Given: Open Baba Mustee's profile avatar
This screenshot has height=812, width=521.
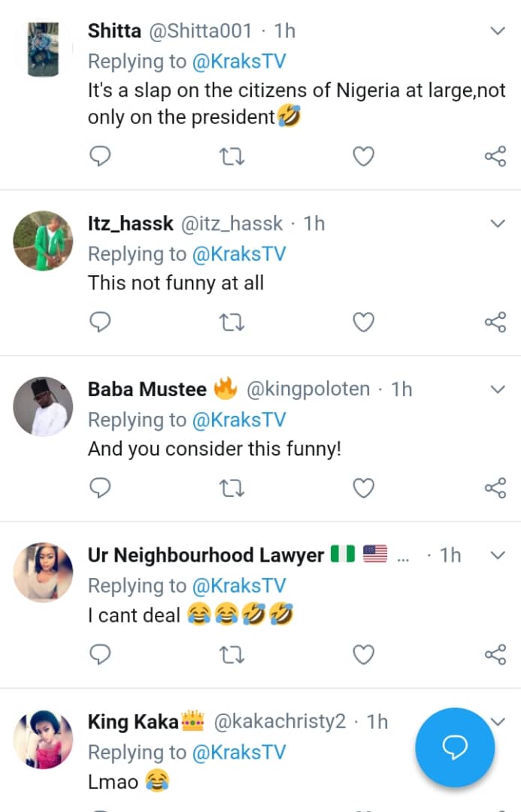Looking at the screenshot, I should coord(43,407).
